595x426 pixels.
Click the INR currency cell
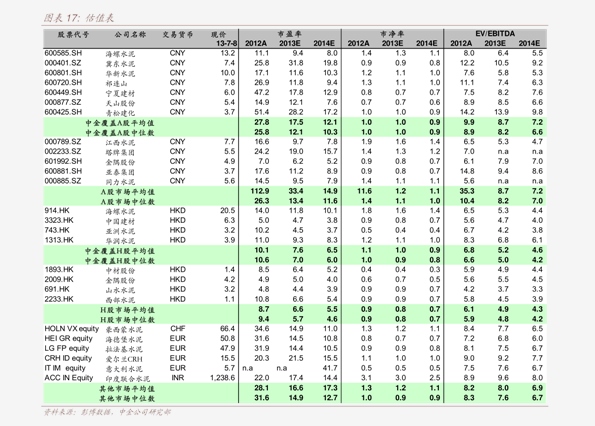point(178,378)
